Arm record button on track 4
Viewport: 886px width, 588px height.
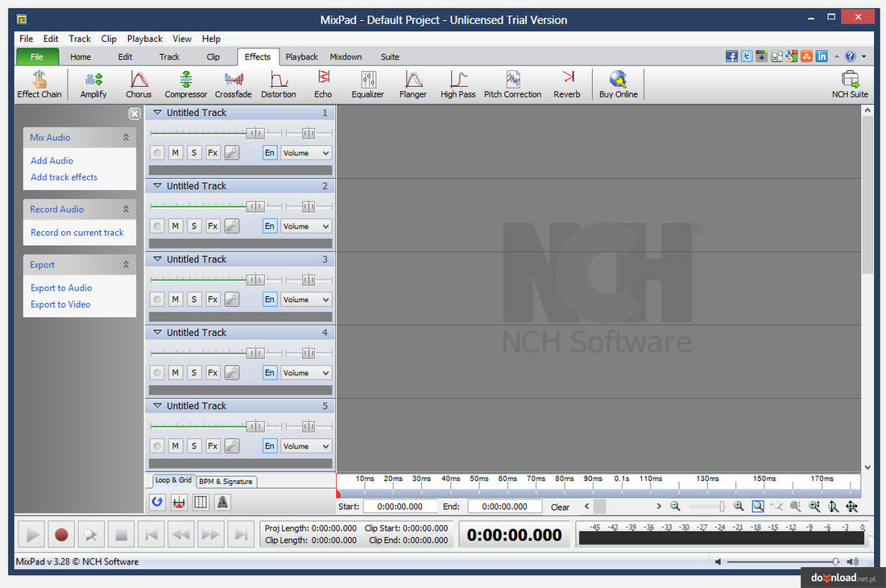pyautogui.click(x=158, y=373)
